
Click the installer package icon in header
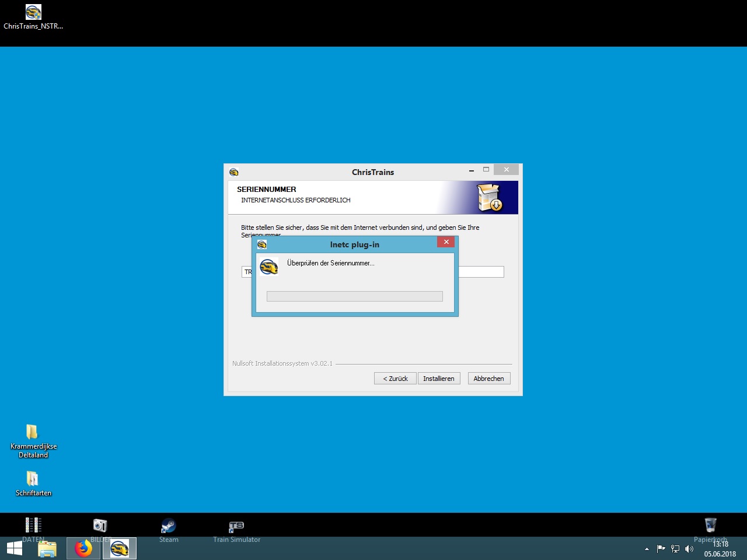490,197
